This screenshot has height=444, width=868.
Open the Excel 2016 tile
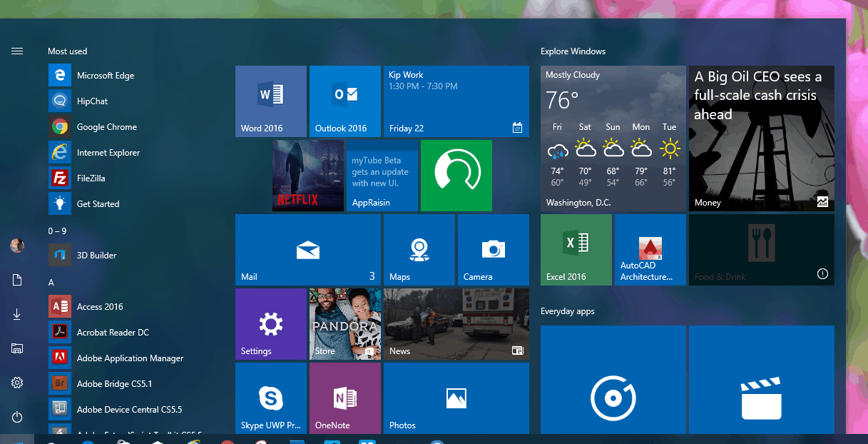pos(576,250)
